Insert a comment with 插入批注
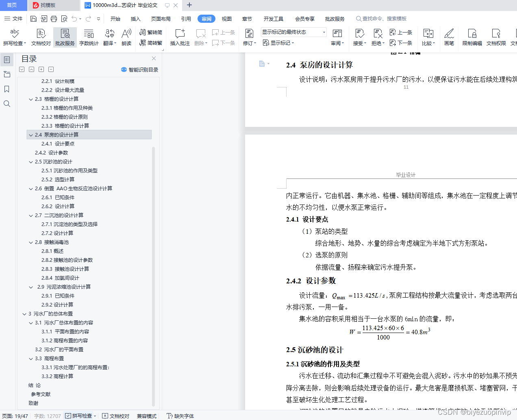The width and height of the screenshot is (517, 420). click(x=180, y=37)
